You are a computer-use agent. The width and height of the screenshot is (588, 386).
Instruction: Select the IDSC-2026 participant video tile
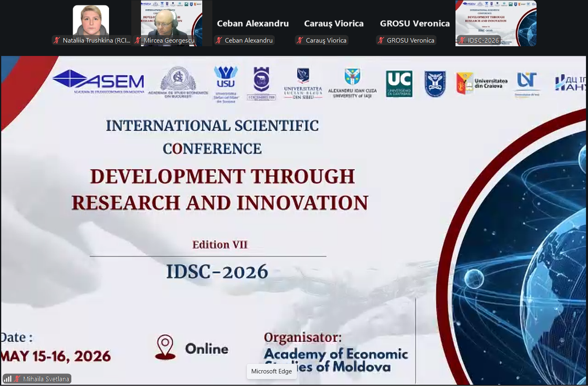(496, 23)
